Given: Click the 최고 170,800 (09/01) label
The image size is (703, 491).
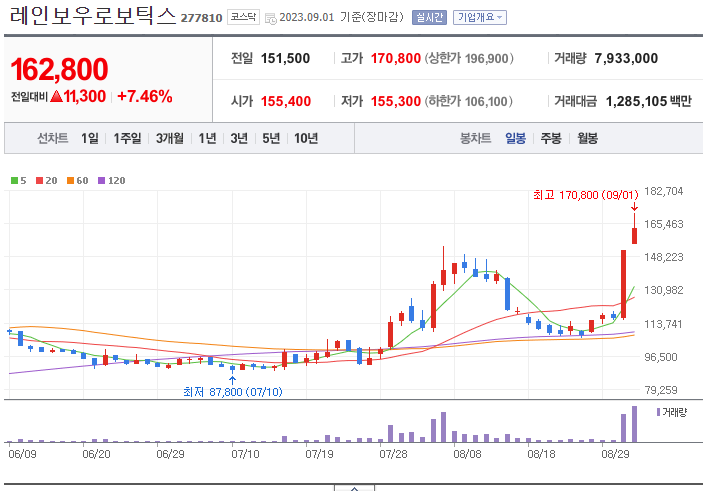Looking at the screenshot, I should tap(586, 195).
